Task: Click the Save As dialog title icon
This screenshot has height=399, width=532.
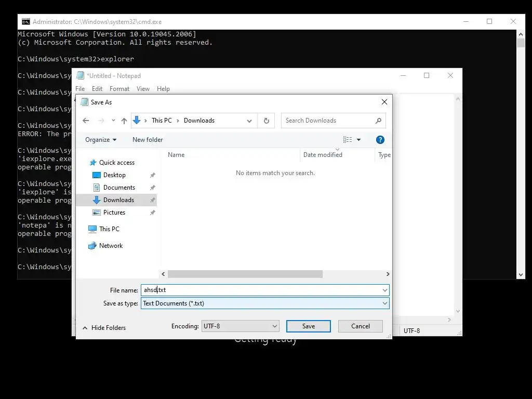Action: (85, 102)
